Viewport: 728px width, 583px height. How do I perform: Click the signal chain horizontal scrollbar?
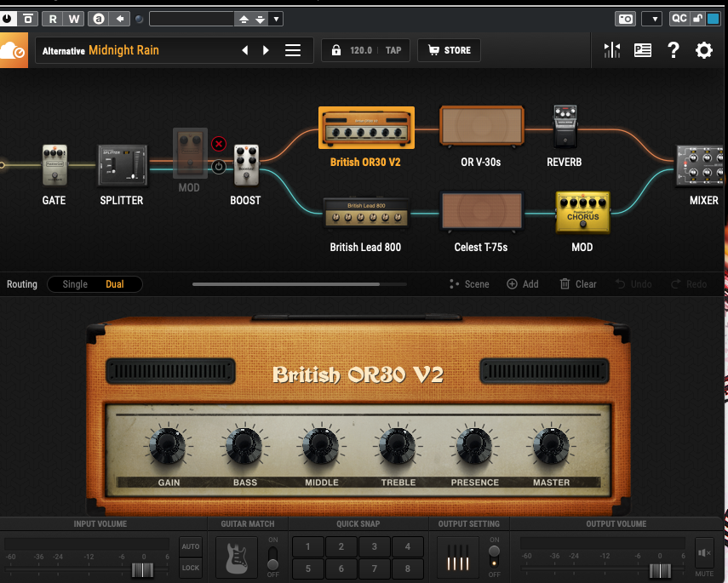(286, 284)
